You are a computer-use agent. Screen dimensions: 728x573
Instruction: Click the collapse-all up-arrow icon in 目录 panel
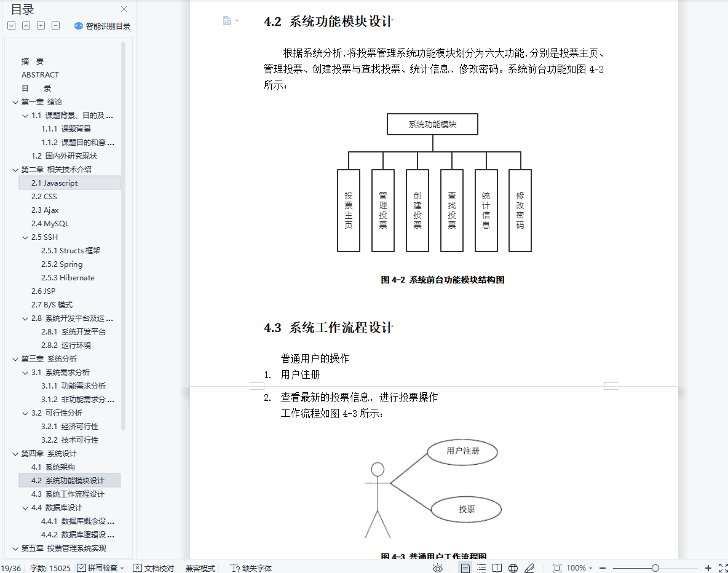[x=26, y=26]
